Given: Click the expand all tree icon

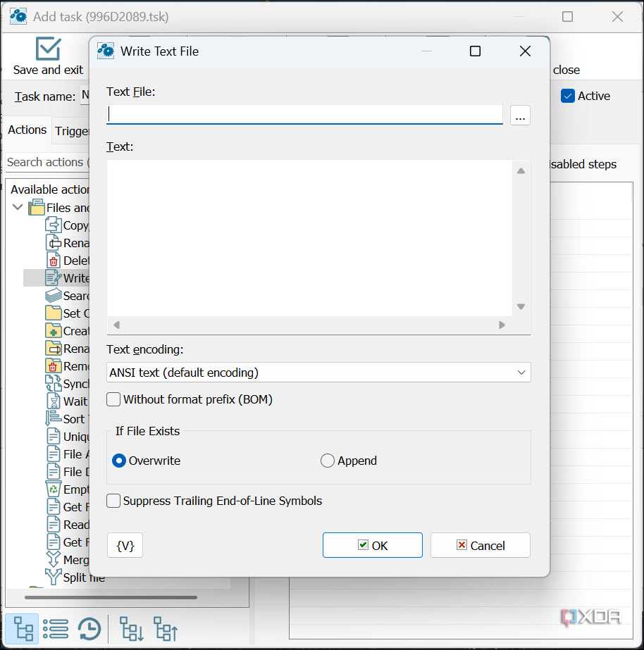Looking at the screenshot, I should pyautogui.click(x=132, y=628).
